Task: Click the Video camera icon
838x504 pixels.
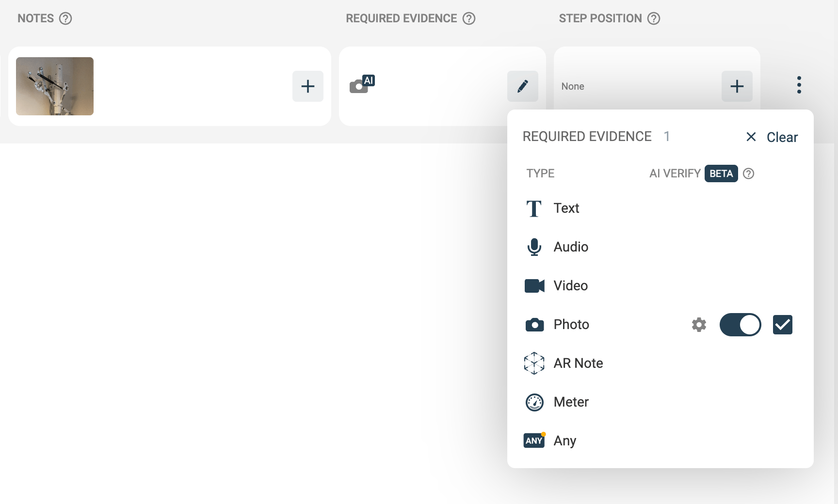Action: pyautogui.click(x=534, y=286)
